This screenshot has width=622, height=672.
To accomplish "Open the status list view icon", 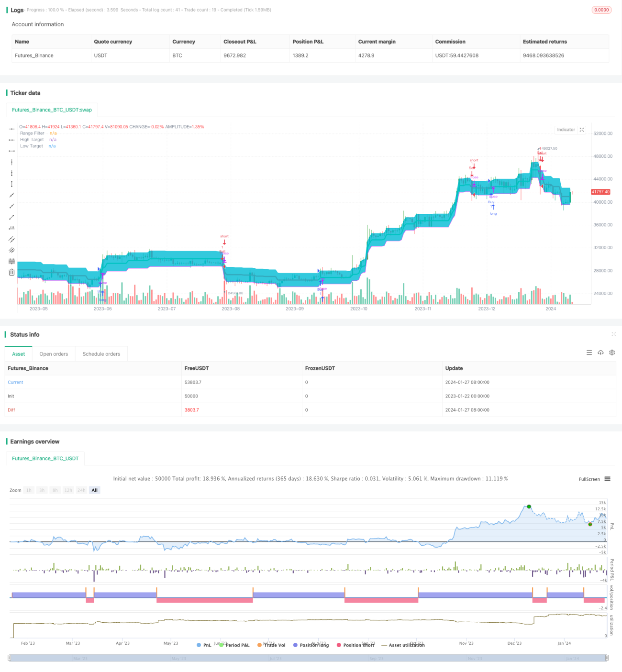I will (x=589, y=353).
